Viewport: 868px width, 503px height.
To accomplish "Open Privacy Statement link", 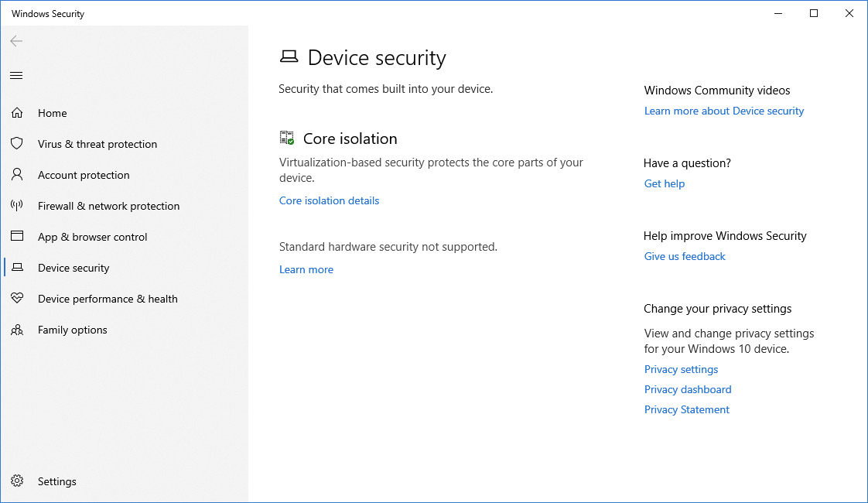I will pyautogui.click(x=686, y=409).
